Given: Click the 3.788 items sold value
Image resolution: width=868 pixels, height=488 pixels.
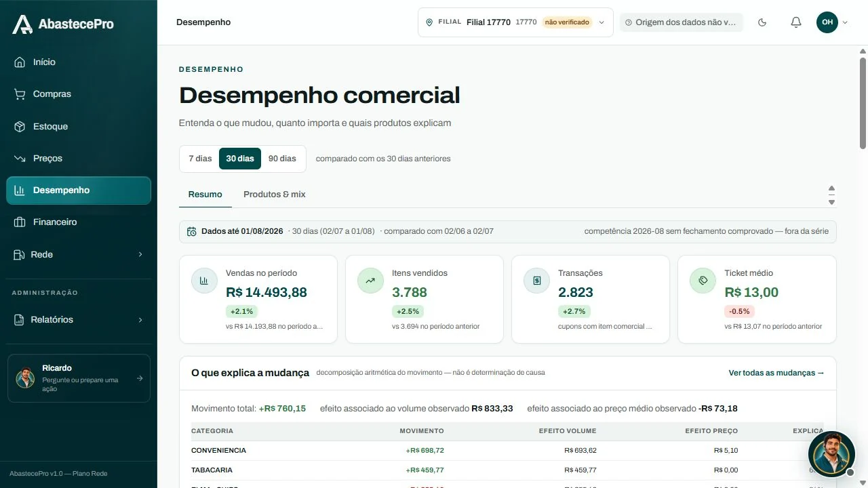Looking at the screenshot, I should point(410,293).
